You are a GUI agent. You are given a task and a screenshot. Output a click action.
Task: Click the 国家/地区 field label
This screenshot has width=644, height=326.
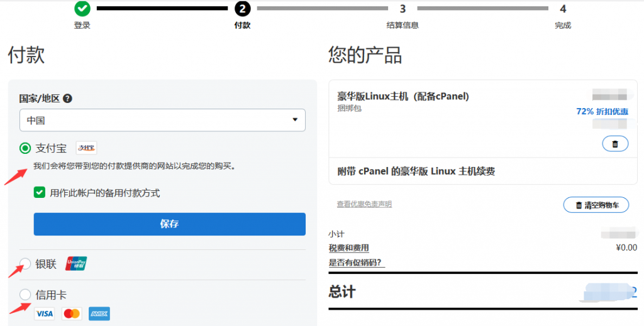(40, 99)
